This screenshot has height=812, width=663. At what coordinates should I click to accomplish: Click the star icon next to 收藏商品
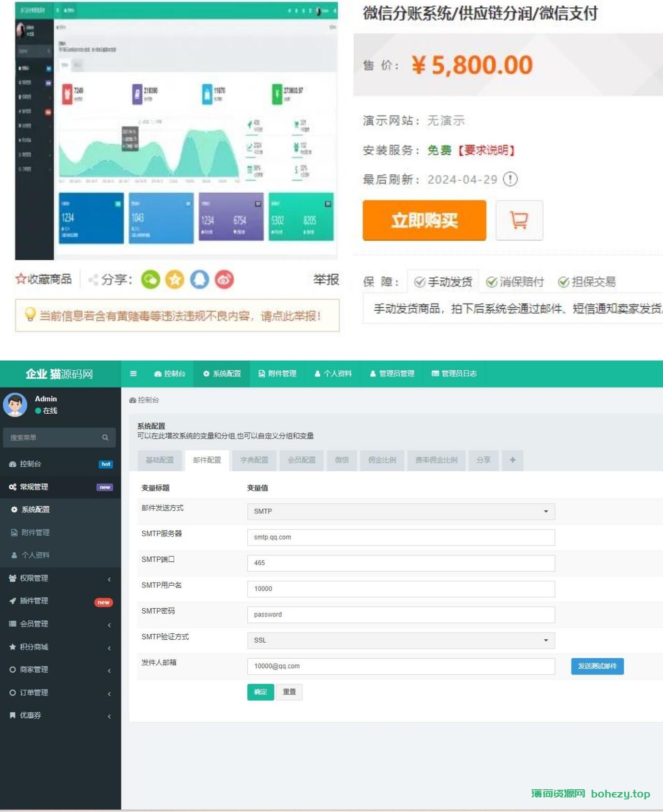tap(20, 279)
